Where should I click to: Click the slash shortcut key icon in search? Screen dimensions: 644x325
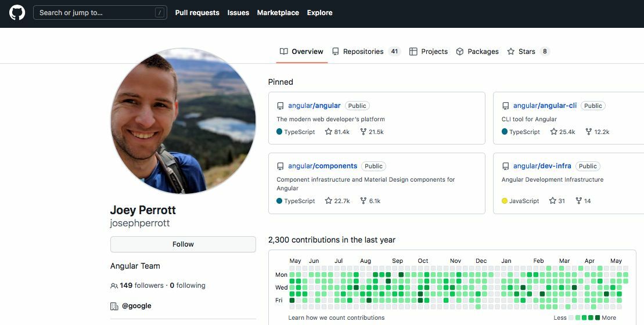(x=160, y=13)
